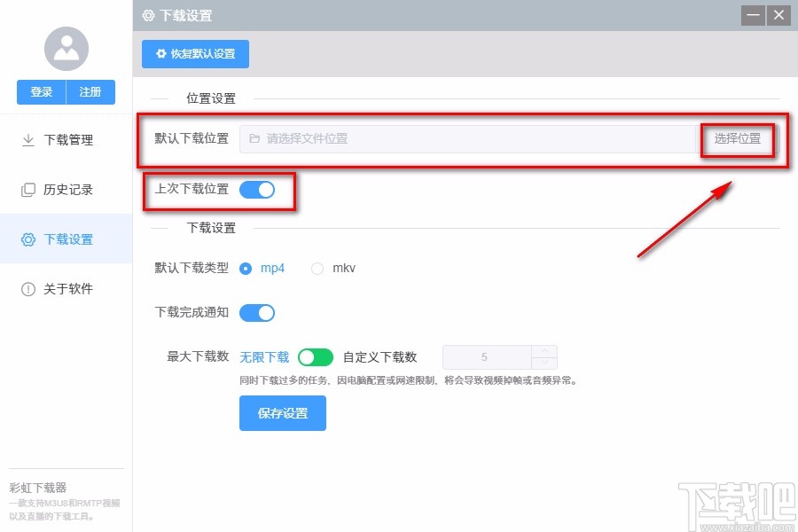Click the 选择位置 button
798x532 pixels.
point(739,138)
